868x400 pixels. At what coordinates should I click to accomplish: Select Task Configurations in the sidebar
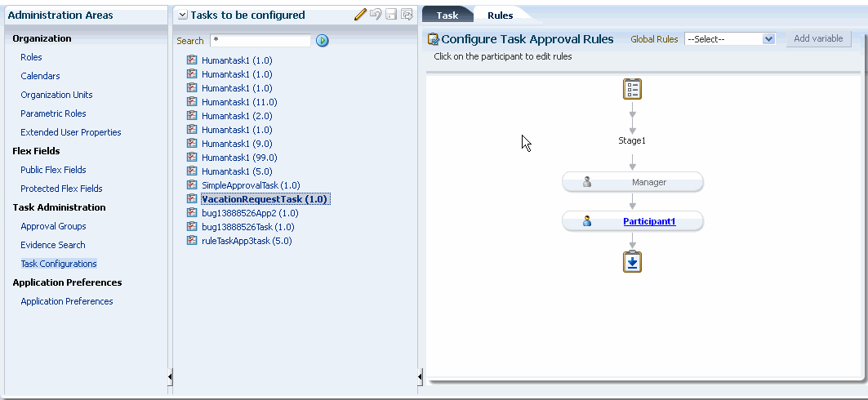point(59,264)
